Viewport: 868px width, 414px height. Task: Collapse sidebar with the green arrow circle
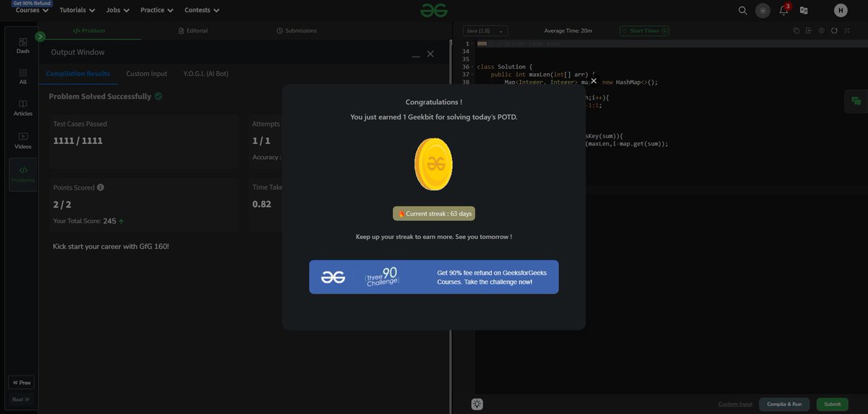coord(40,36)
